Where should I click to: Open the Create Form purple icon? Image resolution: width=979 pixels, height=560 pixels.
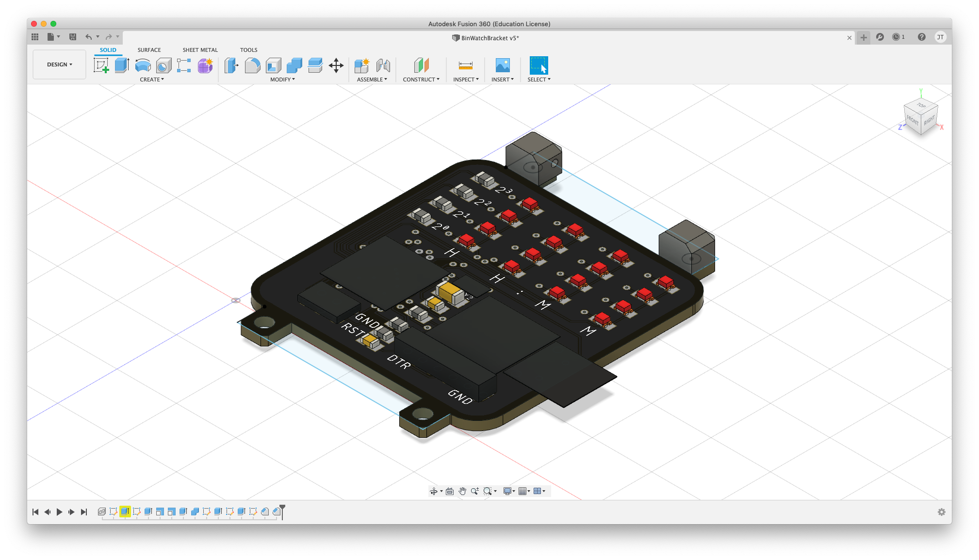[x=205, y=65]
